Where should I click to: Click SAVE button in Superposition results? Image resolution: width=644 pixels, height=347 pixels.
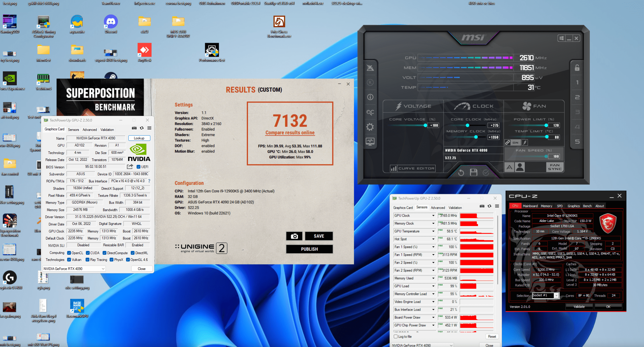pos(319,236)
